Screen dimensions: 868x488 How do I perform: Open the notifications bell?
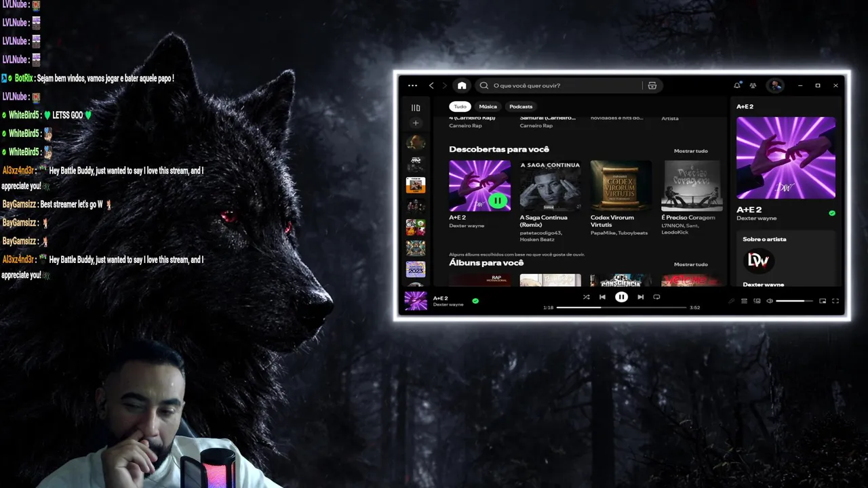click(x=737, y=85)
